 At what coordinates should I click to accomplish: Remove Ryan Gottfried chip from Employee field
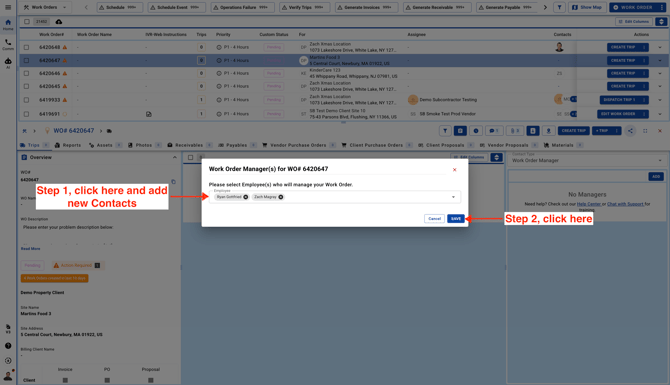point(246,197)
